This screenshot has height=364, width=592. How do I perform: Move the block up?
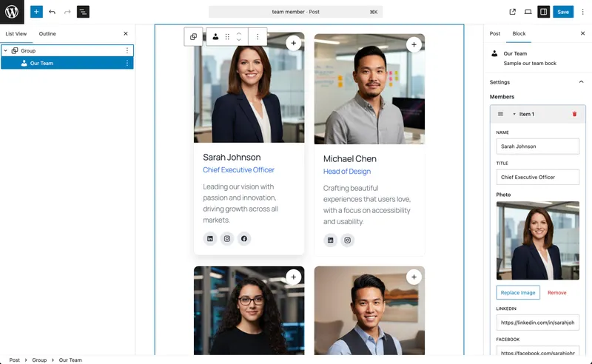239,33
